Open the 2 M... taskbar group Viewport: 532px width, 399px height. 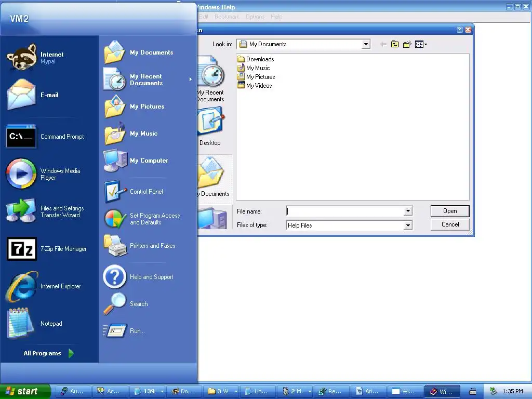pos(295,392)
